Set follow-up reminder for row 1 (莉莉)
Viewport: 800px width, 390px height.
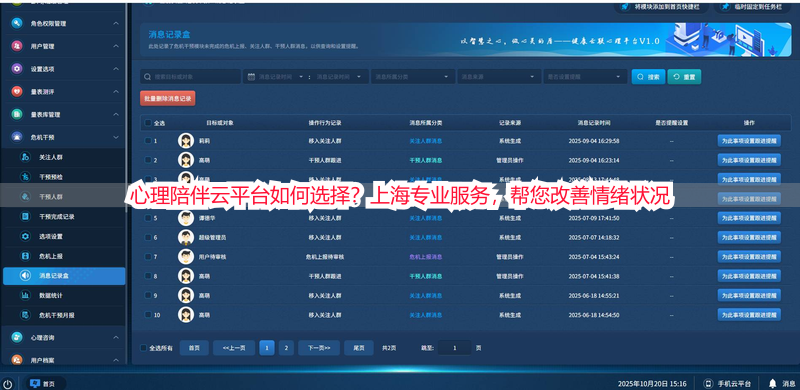[749, 140]
